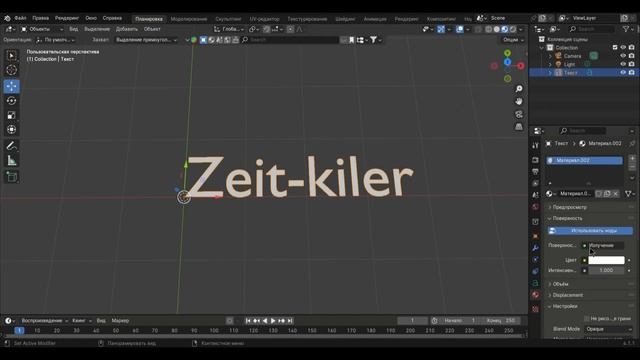
Task: Toggle the show overlays button in header
Action: [x=460, y=29]
